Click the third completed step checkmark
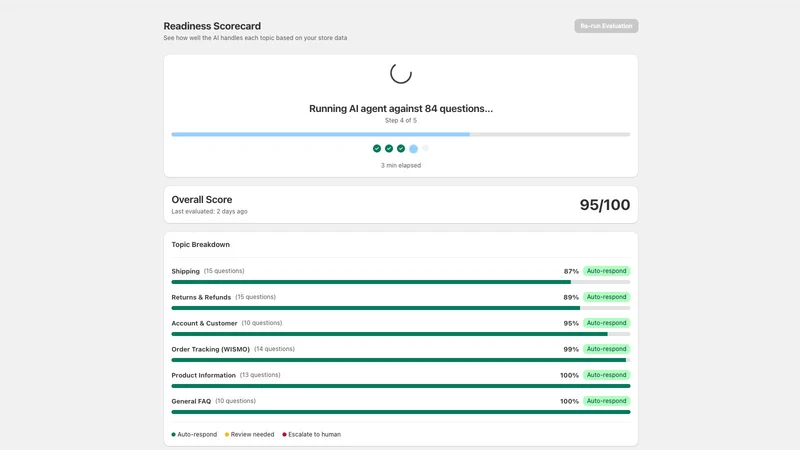The height and width of the screenshot is (450, 800). coord(401,148)
